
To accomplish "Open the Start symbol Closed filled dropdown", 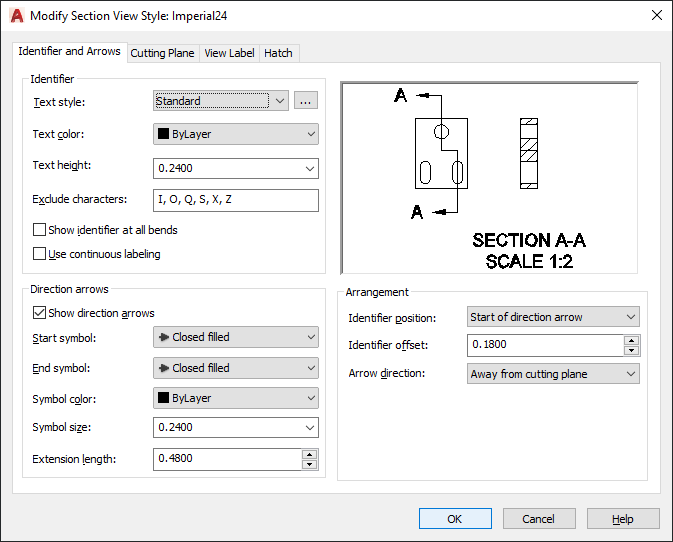I will [236, 337].
